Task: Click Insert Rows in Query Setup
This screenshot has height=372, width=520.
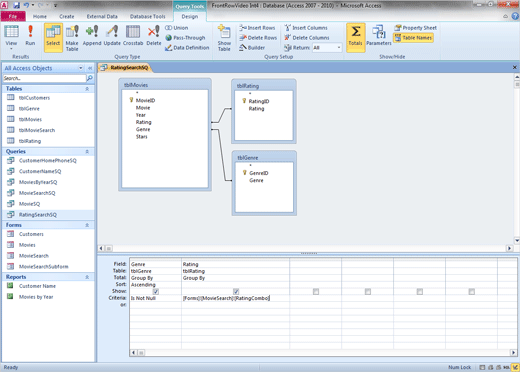Action: [257, 28]
